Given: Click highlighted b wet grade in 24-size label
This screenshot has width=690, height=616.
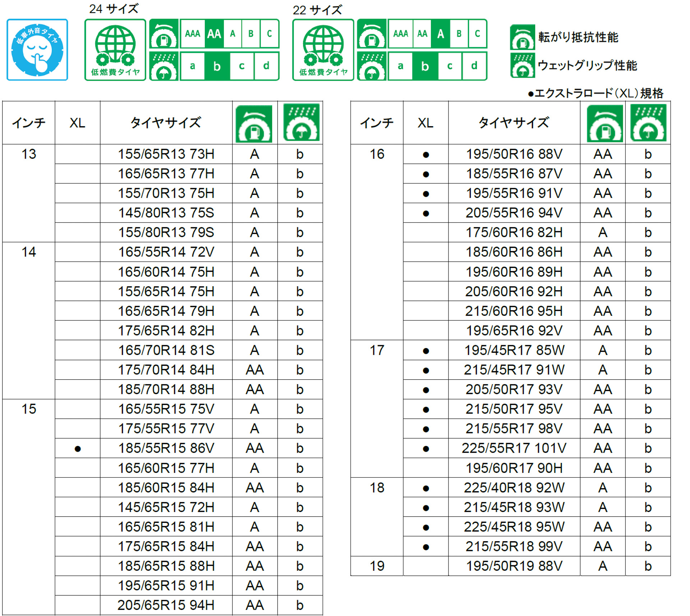Looking at the screenshot, I should click(217, 66).
